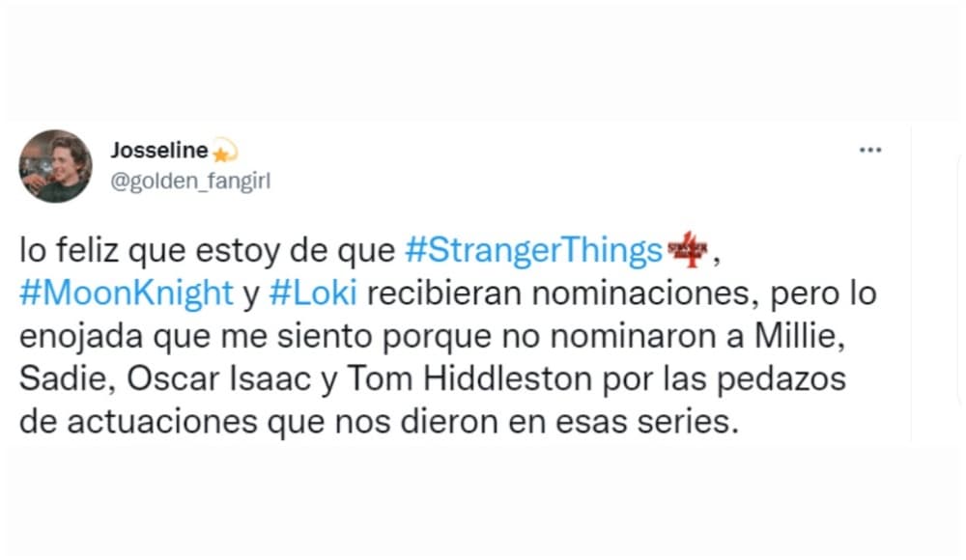Open the #StrangerThings hashtag
966x560 pixels.
pyautogui.click(x=534, y=249)
